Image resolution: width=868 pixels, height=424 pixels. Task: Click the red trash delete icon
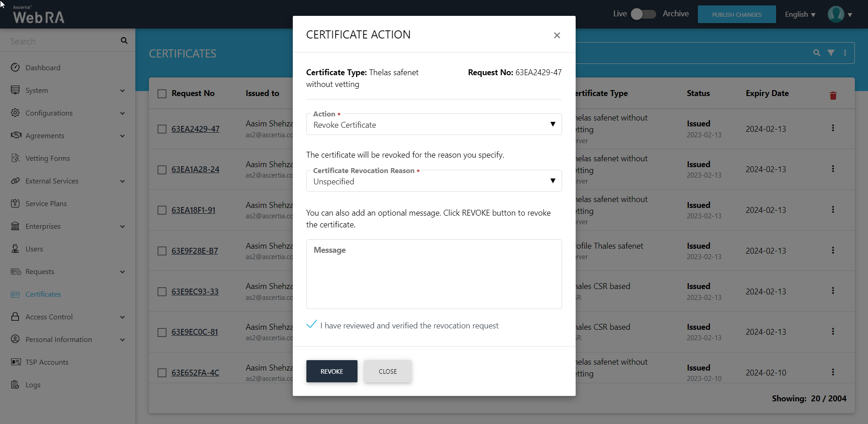(x=833, y=96)
